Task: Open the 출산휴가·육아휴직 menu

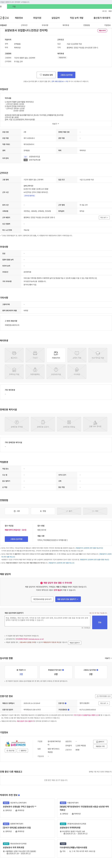Action: click(x=102, y=18)
